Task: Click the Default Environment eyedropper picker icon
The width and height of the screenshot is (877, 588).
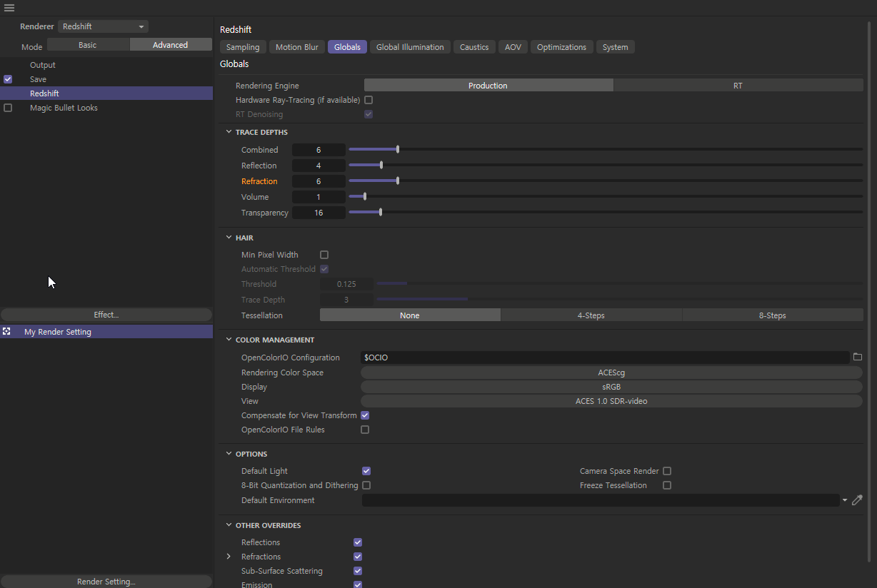Action: point(857,500)
